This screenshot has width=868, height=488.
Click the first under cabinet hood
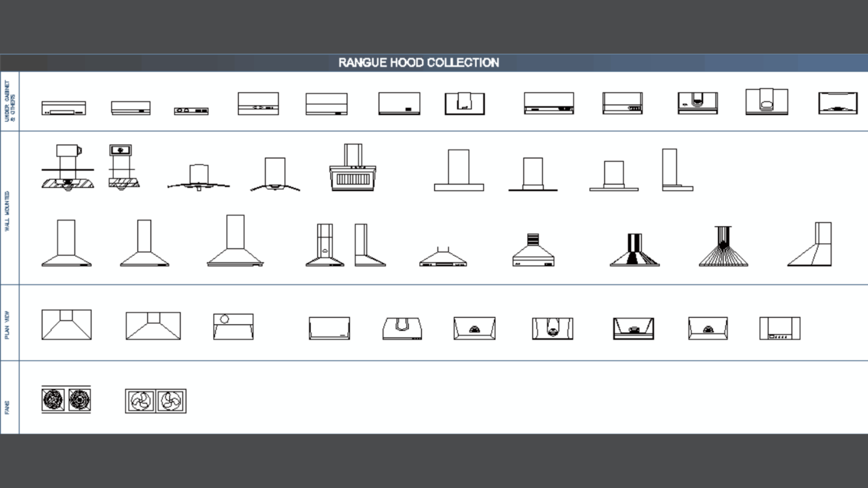point(64,108)
